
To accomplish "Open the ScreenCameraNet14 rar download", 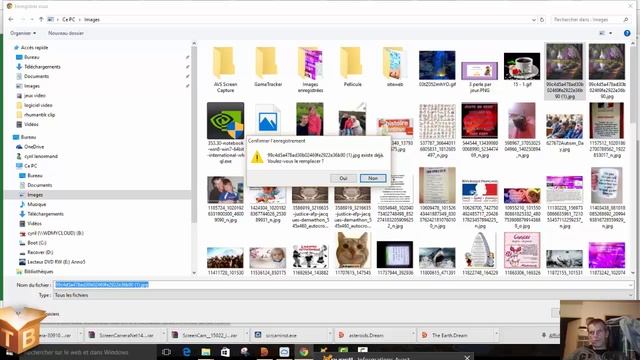I will click(122, 335).
